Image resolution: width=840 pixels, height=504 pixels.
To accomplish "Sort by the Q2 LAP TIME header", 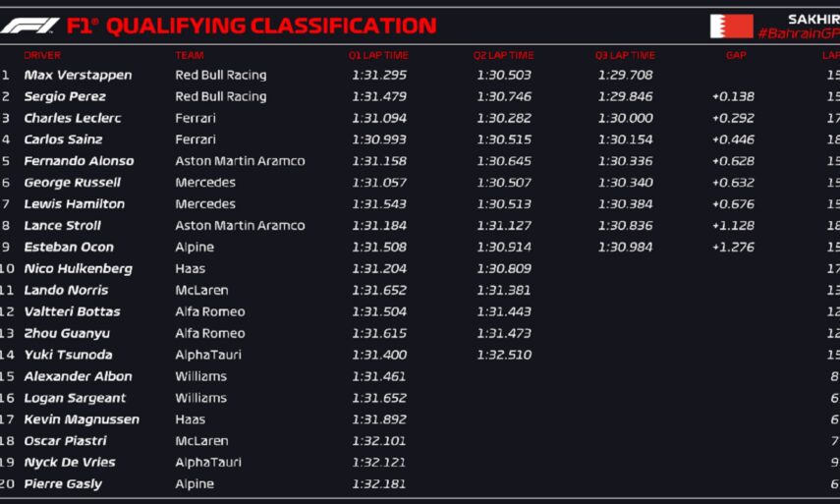I will click(504, 56).
